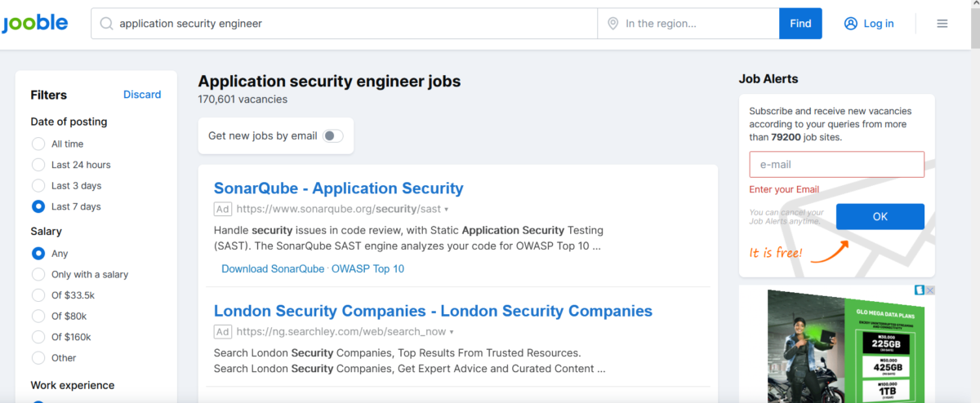Click the Job Alerts heading

pyautogui.click(x=768, y=79)
